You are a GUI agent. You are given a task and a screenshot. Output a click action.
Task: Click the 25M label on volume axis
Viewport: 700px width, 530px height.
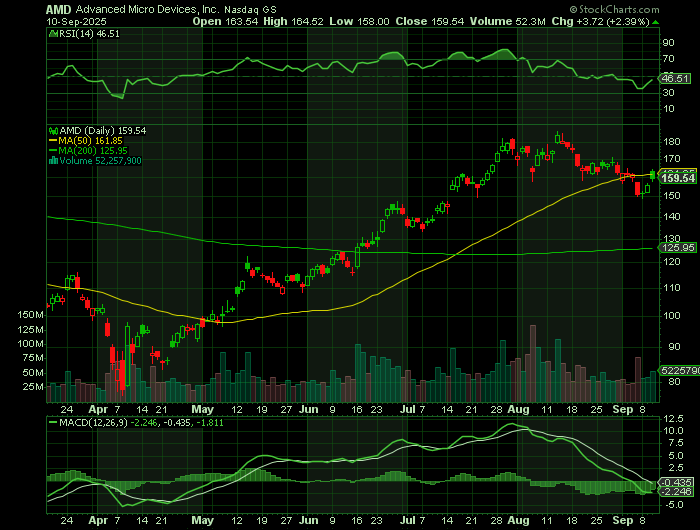33,387
